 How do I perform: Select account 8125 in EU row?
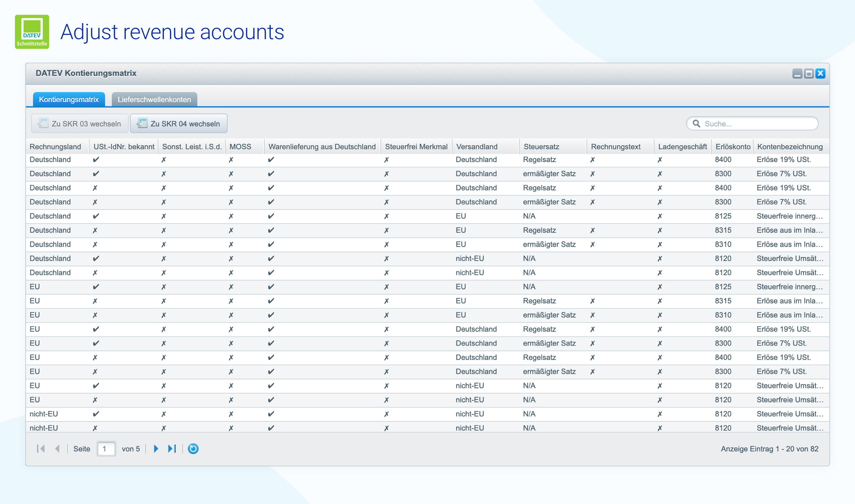[x=723, y=287]
